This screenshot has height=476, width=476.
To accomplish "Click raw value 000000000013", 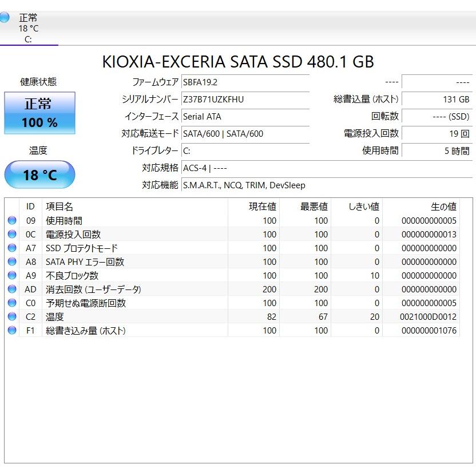I will pos(429,235).
